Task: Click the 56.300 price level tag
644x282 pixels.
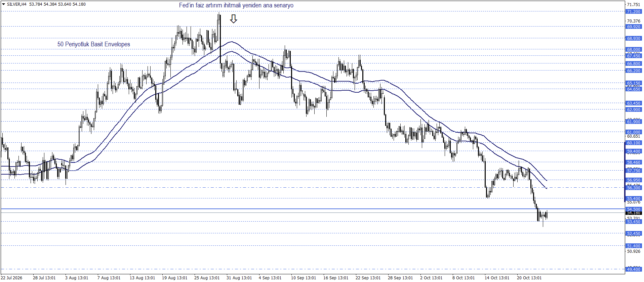Action: tap(634, 188)
